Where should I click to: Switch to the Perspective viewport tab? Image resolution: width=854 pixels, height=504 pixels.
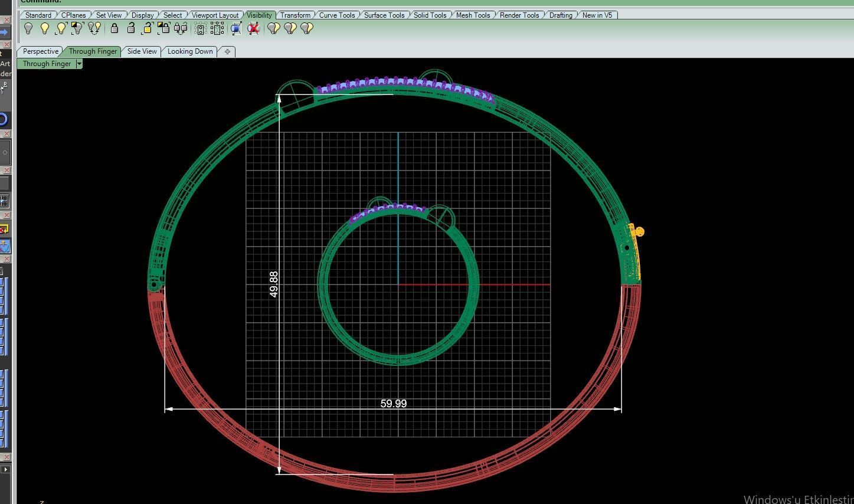click(x=41, y=51)
